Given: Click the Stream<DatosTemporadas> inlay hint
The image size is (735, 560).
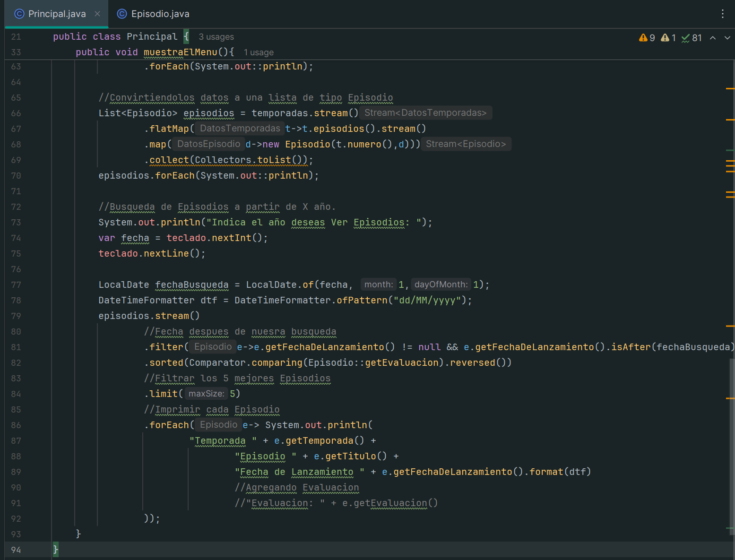Looking at the screenshot, I should pos(425,113).
